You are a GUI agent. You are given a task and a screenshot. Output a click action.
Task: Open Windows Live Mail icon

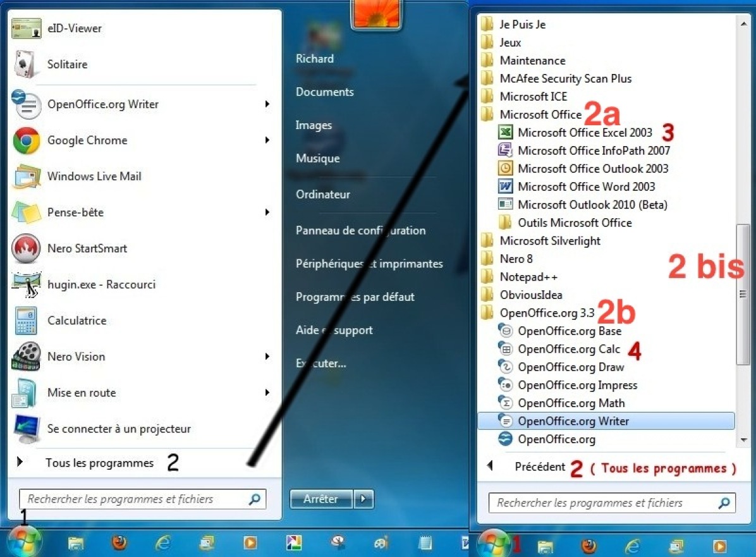[26, 176]
